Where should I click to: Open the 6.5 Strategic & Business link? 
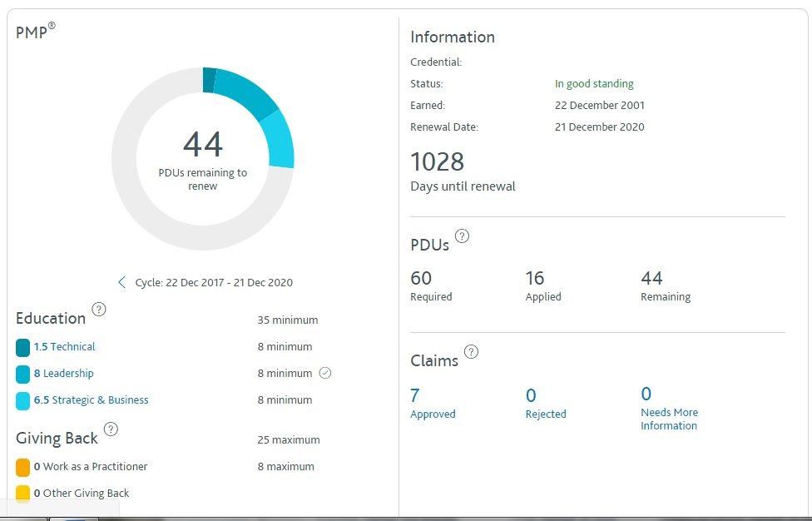[92, 399]
